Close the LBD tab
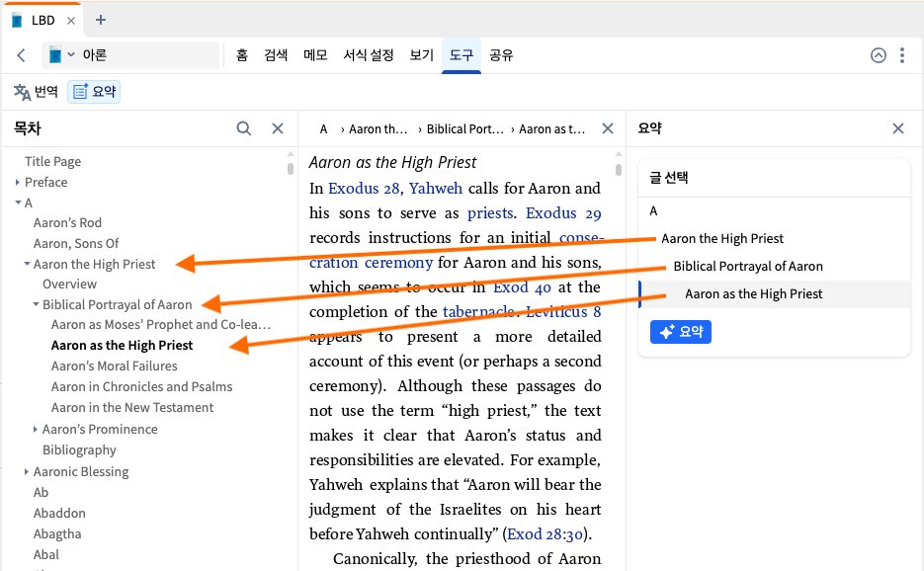Viewport: 924px width, 571px height. 71,21
